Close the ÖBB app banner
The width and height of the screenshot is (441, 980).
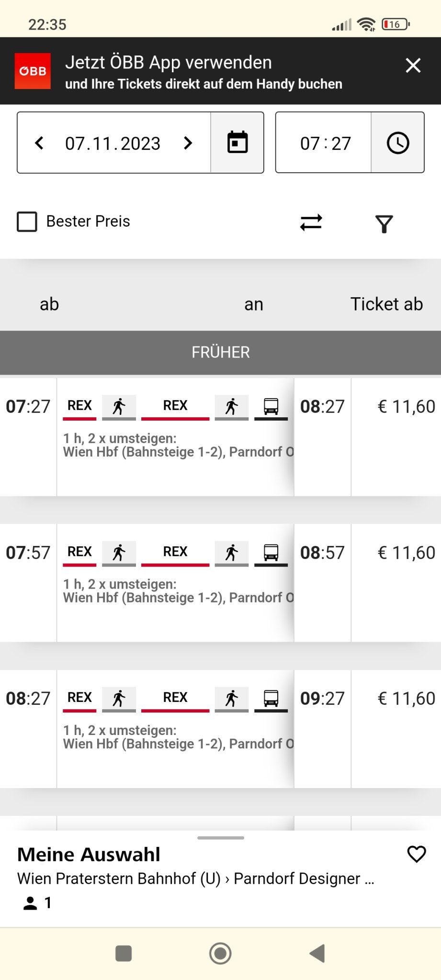click(413, 65)
